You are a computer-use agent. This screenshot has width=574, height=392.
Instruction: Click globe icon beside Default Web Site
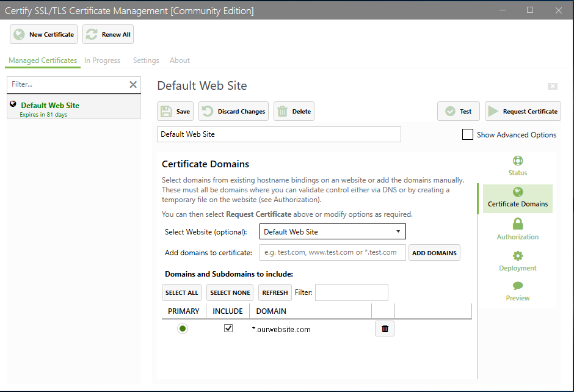13,104
